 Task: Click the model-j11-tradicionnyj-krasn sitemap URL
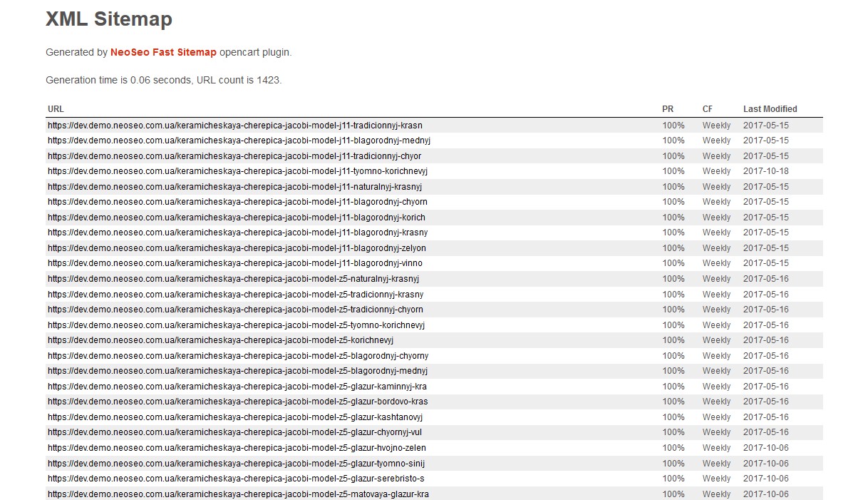click(234, 125)
